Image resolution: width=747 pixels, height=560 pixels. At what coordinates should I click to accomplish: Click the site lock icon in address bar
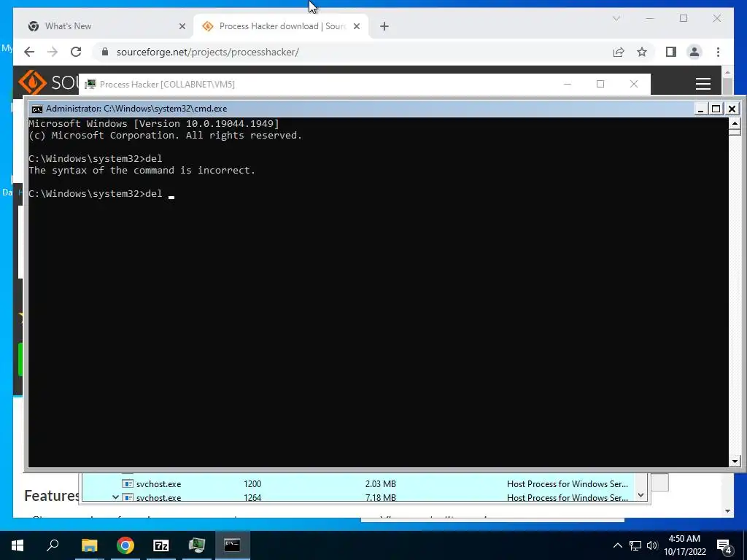tap(105, 52)
